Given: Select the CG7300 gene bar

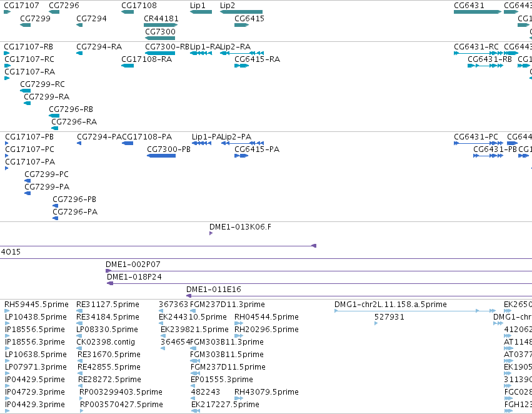Looking at the screenshot, I should (160, 38).
